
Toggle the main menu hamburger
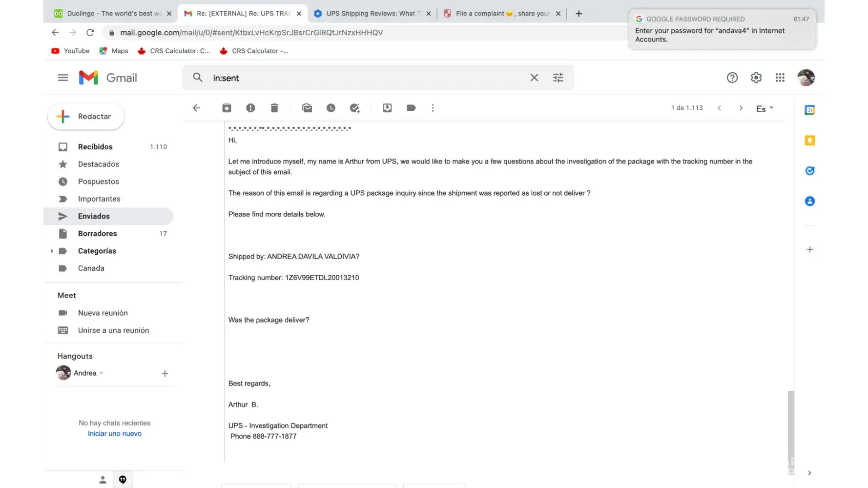tap(63, 78)
